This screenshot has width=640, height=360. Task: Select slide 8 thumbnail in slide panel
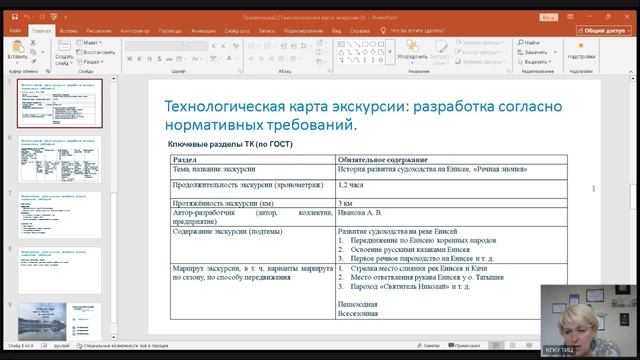click(60, 271)
